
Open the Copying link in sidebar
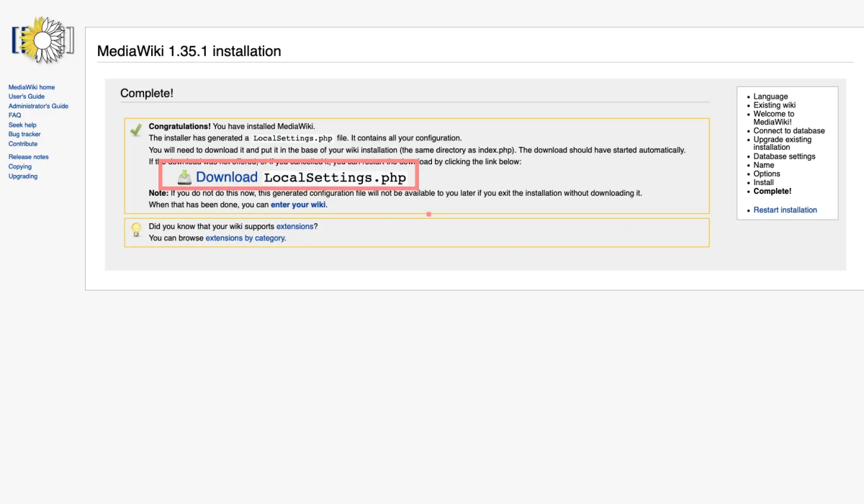tap(20, 166)
